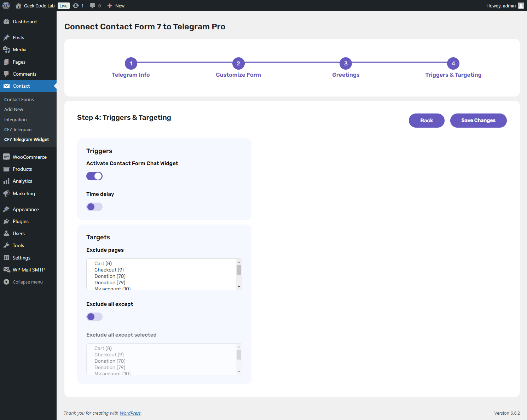Screen dimensions: 527x420
Task: Open Contact Forms submenu item
Action: (19, 100)
